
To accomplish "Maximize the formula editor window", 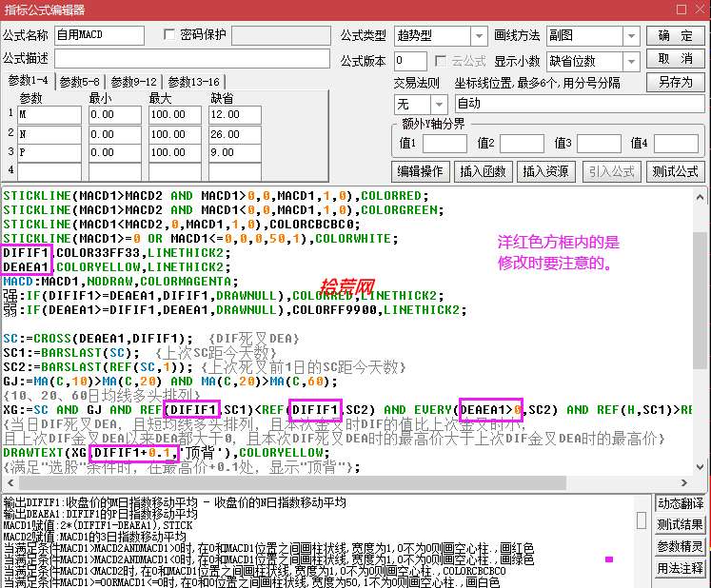I will click(681, 10).
